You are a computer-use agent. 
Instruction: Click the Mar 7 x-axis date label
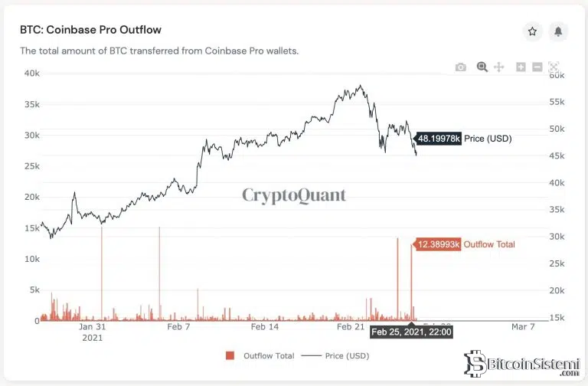coord(523,327)
